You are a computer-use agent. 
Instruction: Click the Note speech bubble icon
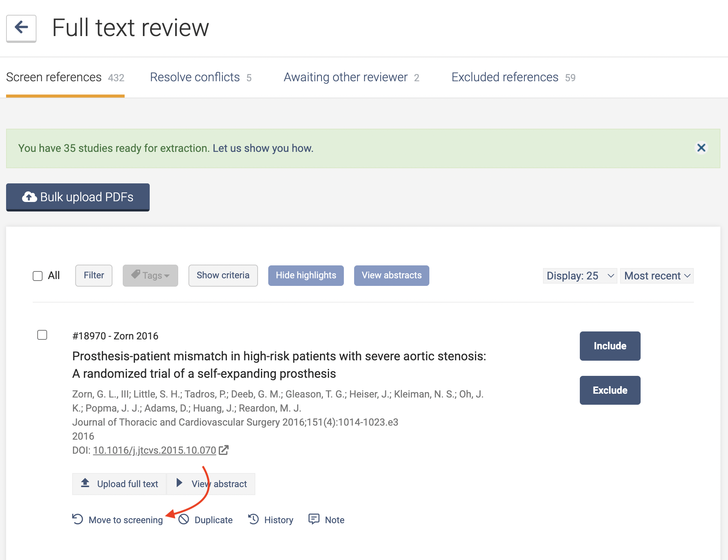314,519
